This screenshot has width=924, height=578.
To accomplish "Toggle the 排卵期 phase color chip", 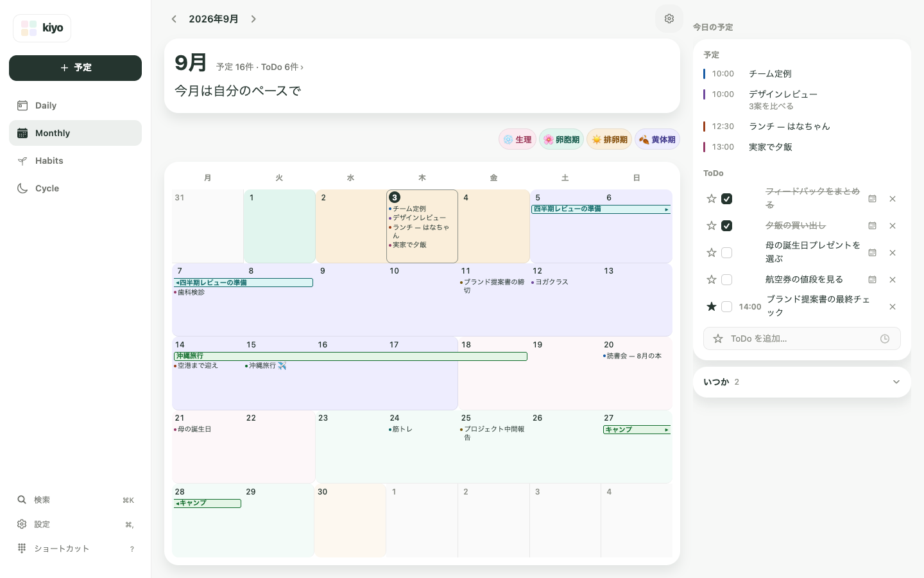I will pyautogui.click(x=610, y=139).
